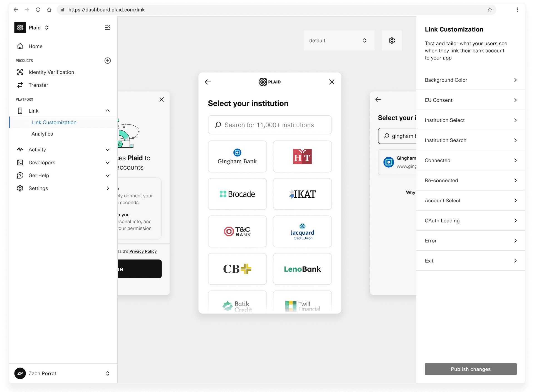This screenshot has height=392, width=534.
Task: Click the Institution Search settings option
Action: click(x=471, y=140)
